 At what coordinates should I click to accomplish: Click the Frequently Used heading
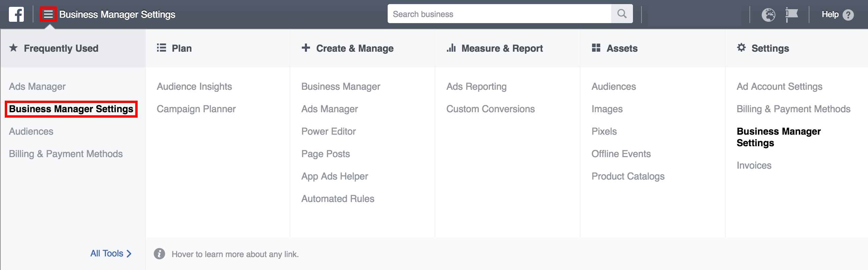click(61, 48)
